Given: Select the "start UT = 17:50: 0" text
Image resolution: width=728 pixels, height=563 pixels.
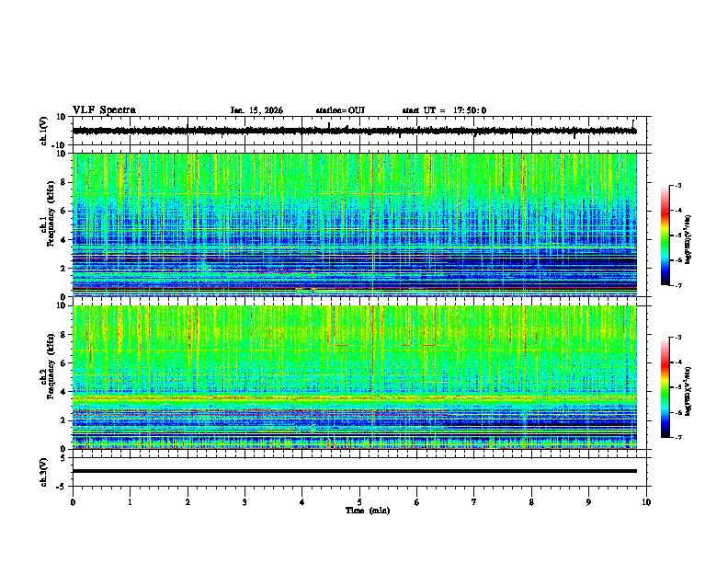Looking at the screenshot, I should (444, 110).
